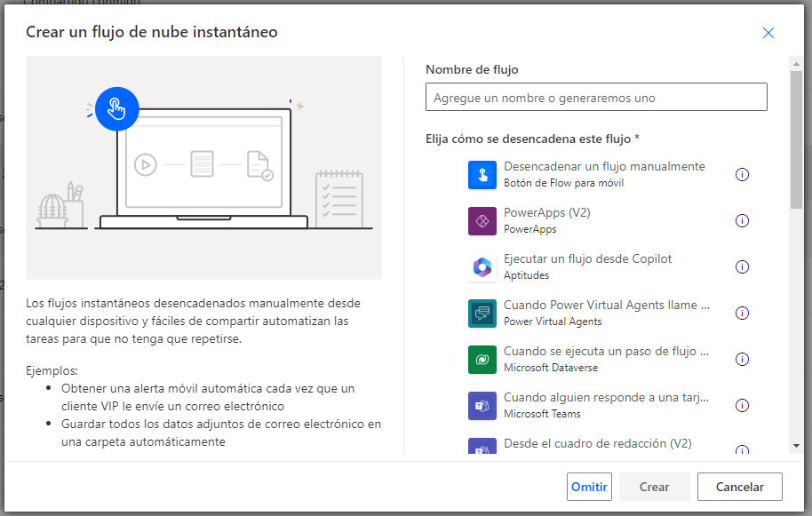The image size is (812, 516).
Task: Choose the green Microsoft Dataverse icon
Action: pyautogui.click(x=482, y=359)
